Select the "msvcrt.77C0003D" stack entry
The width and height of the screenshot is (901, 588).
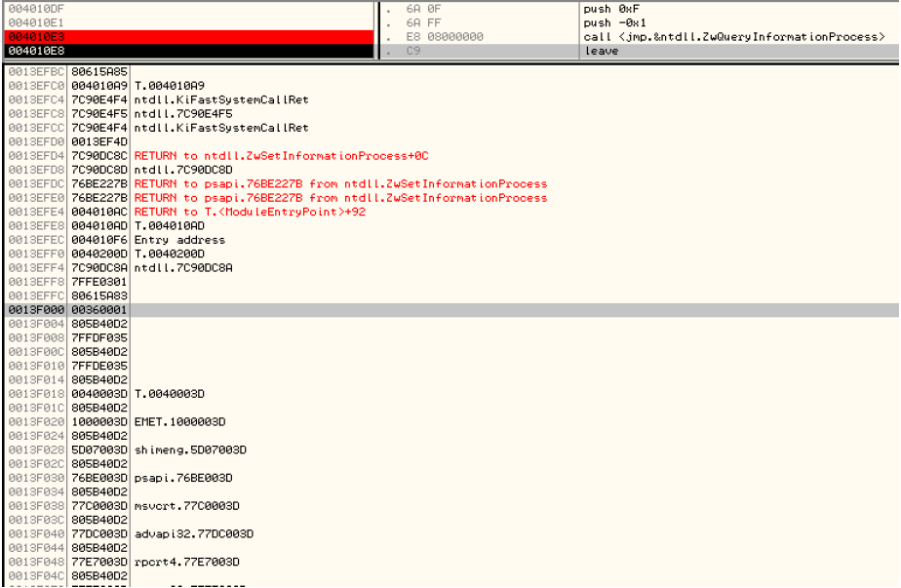pyautogui.click(x=186, y=506)
